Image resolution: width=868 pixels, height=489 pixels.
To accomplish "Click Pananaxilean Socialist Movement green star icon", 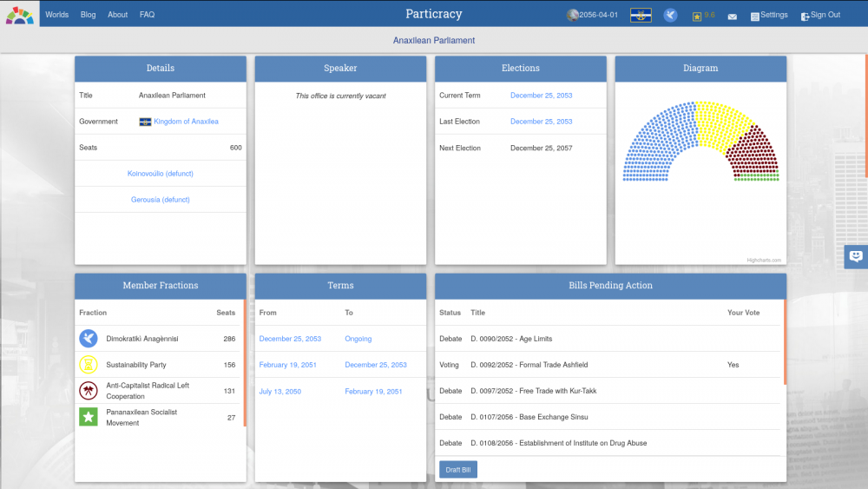I will coord(88,417).
